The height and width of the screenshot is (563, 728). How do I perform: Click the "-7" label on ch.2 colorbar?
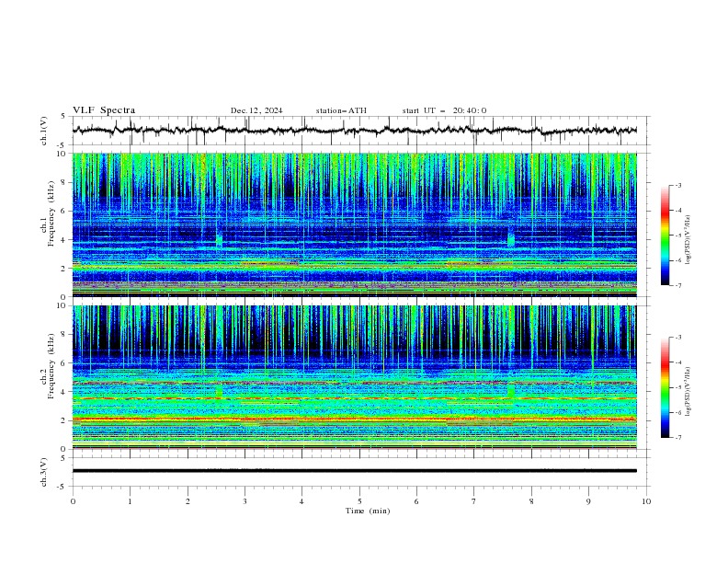677,438
